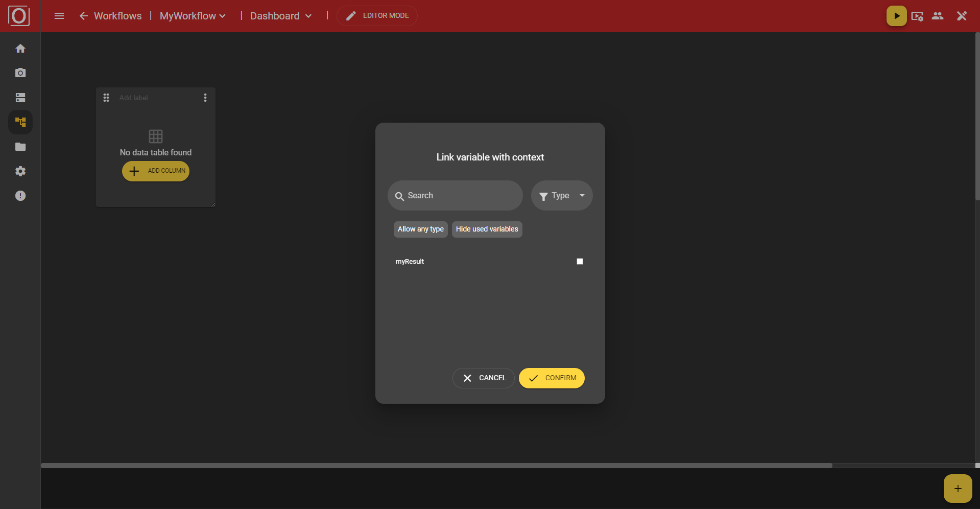The image size is (980, 509).
Task: Open the Home page from sidebar
Action: click(x=20, y=48)
